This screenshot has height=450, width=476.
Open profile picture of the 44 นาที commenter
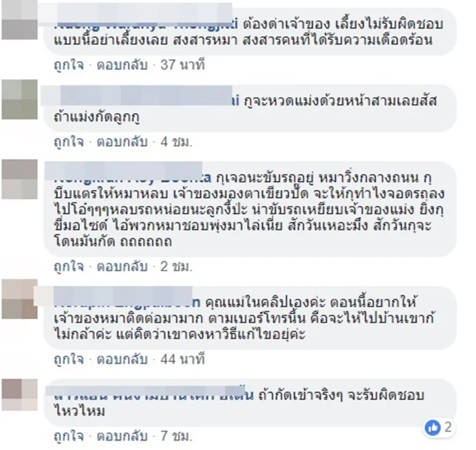[x=20, y=299]
